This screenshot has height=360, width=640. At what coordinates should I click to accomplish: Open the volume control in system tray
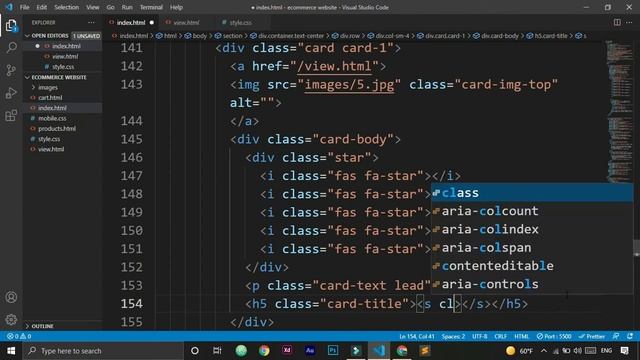point(578,351)
